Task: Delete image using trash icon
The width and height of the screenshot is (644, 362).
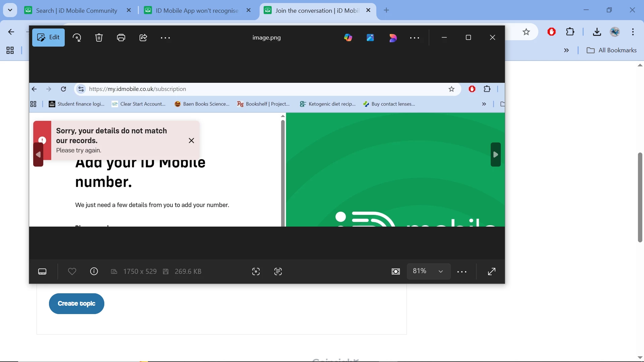Action: [99, 38]
